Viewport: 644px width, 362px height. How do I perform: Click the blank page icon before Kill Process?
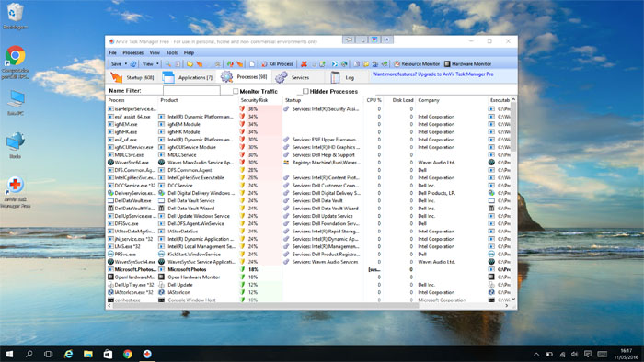click(x=252, y=64)
